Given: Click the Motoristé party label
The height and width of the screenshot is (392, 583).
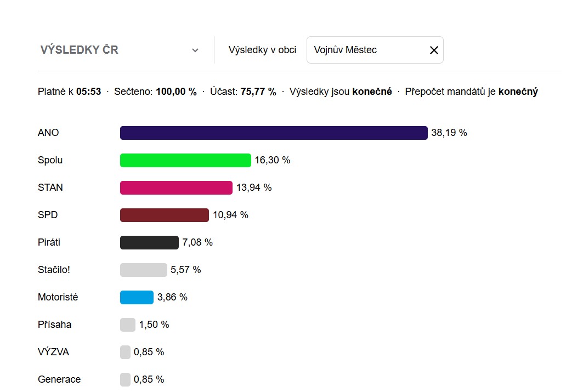Looking at the screenshot, I should click(58, 297).
